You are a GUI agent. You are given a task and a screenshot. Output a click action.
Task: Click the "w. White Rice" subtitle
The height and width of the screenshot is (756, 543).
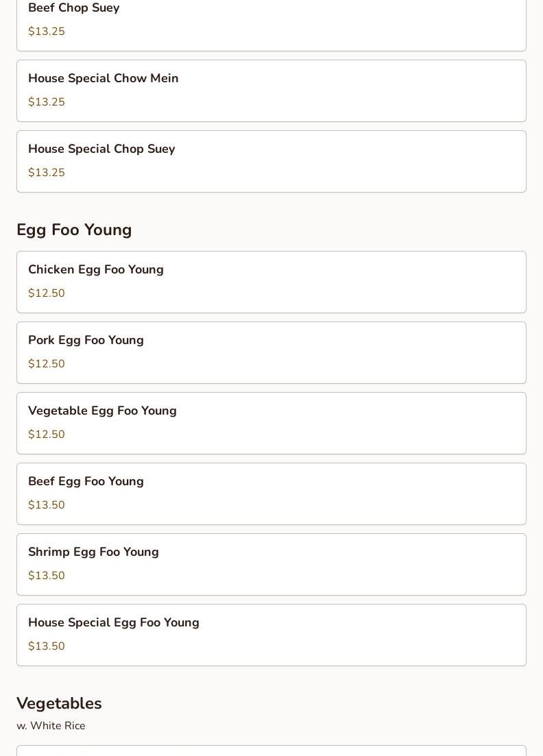click(51, 726)
